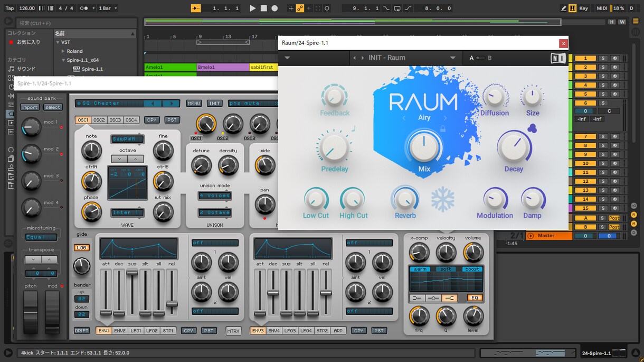
Task: Open Spire's MTRX matrix button
Action: (233, 331)
